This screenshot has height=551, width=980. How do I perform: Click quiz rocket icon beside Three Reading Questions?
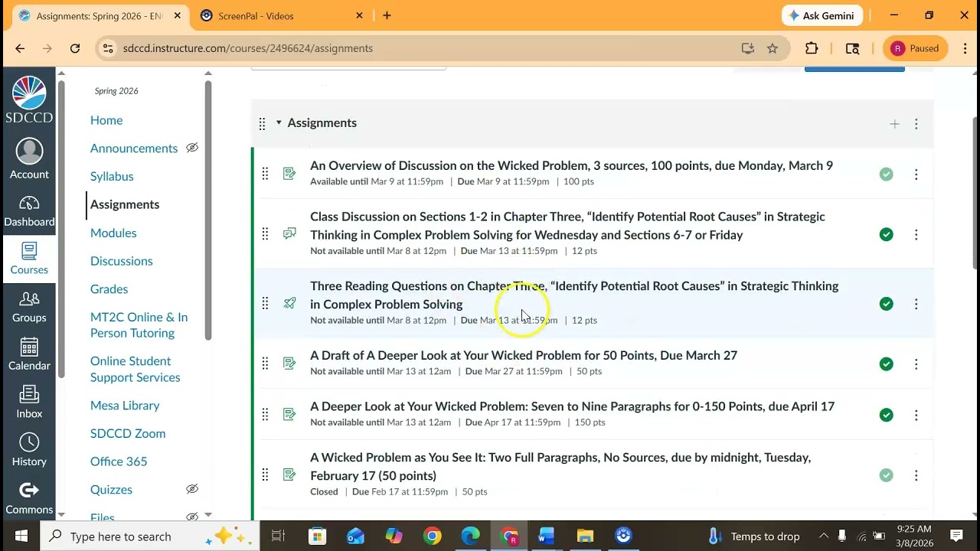pos(289,303)
